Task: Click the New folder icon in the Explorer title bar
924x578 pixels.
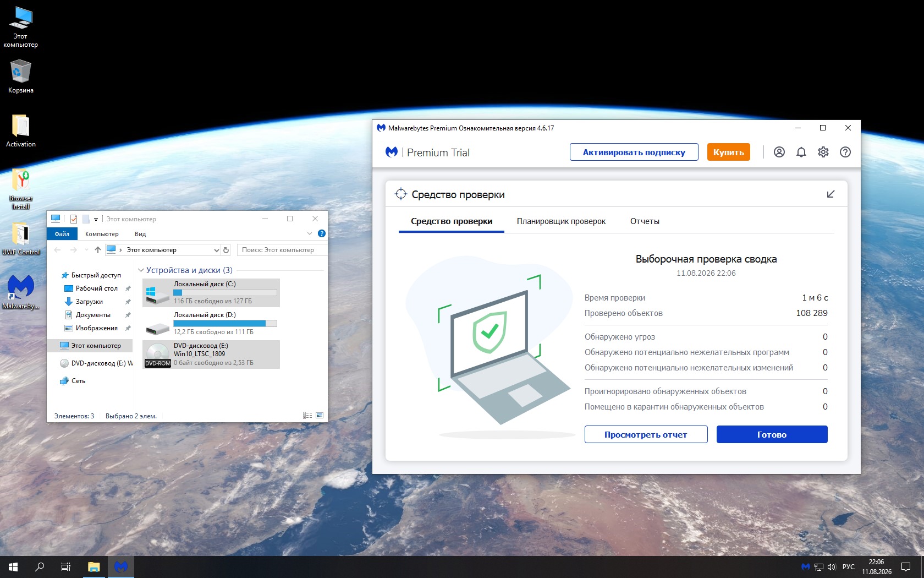Action: pyautogui.click(x=86, y=219)
